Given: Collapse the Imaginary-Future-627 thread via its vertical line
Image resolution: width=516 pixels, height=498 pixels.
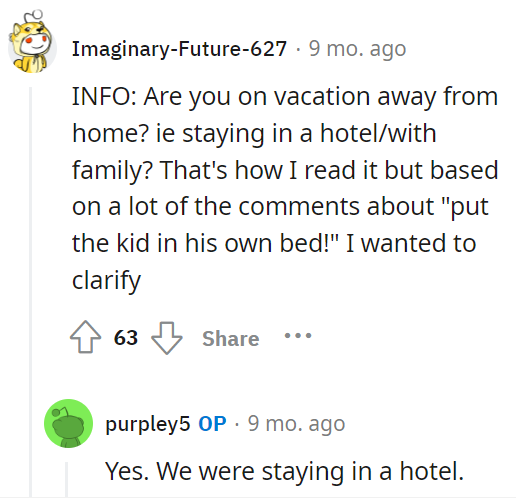Looking at the screenshot, I should click(30, 292).
